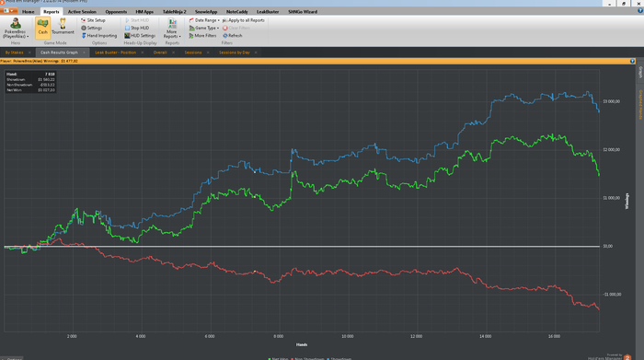Click the Player Winnings text in orange bar

coord(39,62)
